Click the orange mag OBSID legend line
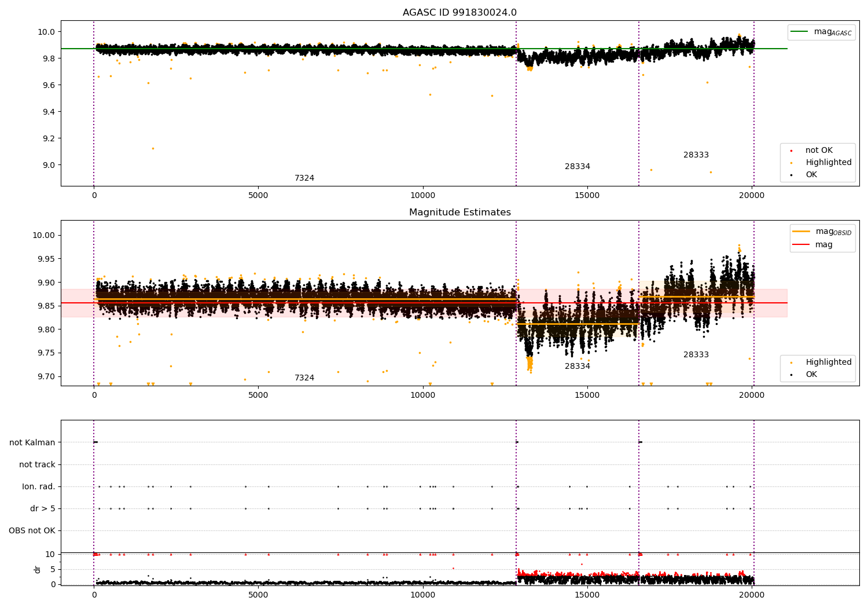The width and height of the screenshot is (868, 608). tap(801, 232)
